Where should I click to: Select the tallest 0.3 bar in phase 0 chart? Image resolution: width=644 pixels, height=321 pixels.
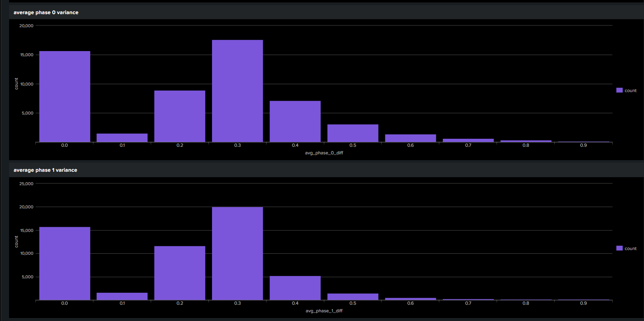pyautogui.click(x=237, y=91)
